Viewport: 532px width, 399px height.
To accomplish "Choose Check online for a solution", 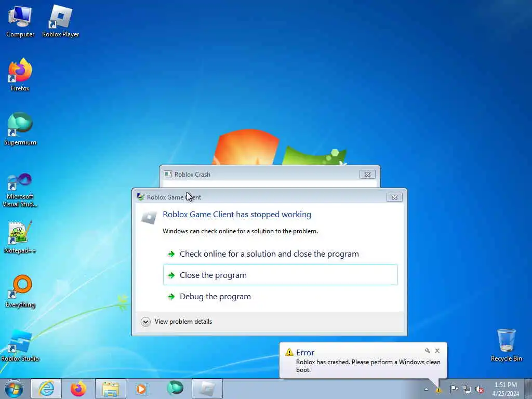I will coord(280,254).
